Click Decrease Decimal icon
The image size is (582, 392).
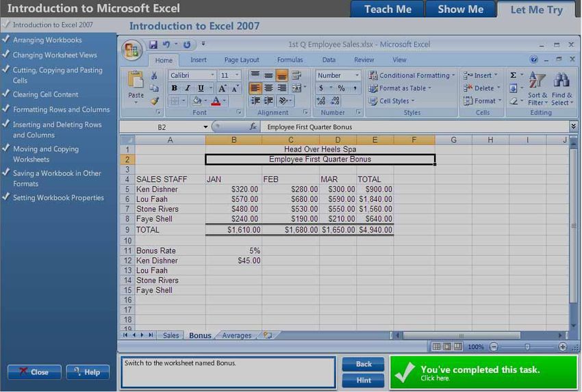point(335,101)
